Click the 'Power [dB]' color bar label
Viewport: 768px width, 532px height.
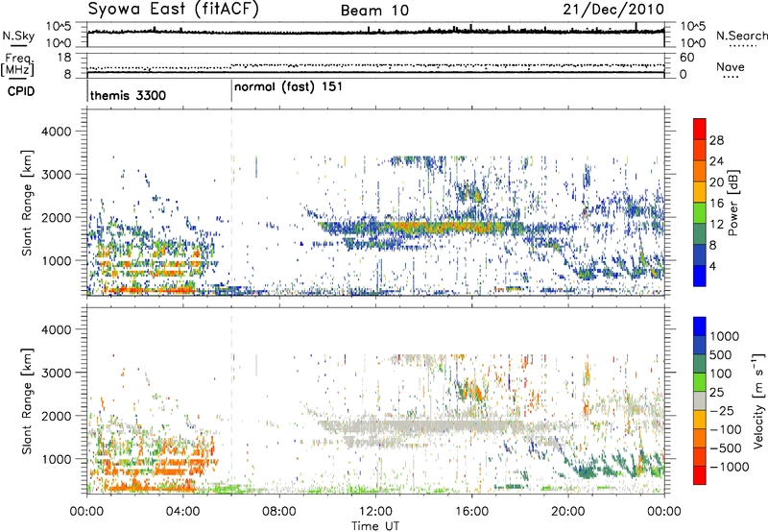[732, 203]
